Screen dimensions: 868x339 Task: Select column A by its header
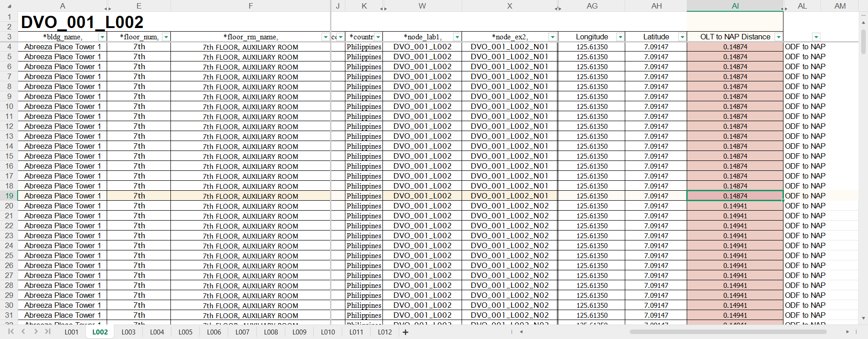62,6
